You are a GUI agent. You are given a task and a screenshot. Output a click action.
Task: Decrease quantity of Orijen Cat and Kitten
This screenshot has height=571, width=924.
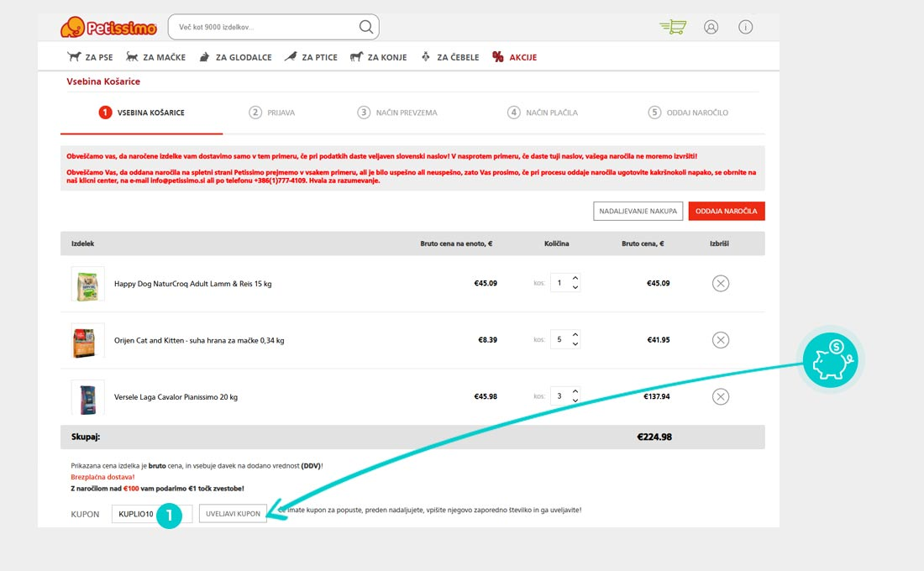coord(575,345)
